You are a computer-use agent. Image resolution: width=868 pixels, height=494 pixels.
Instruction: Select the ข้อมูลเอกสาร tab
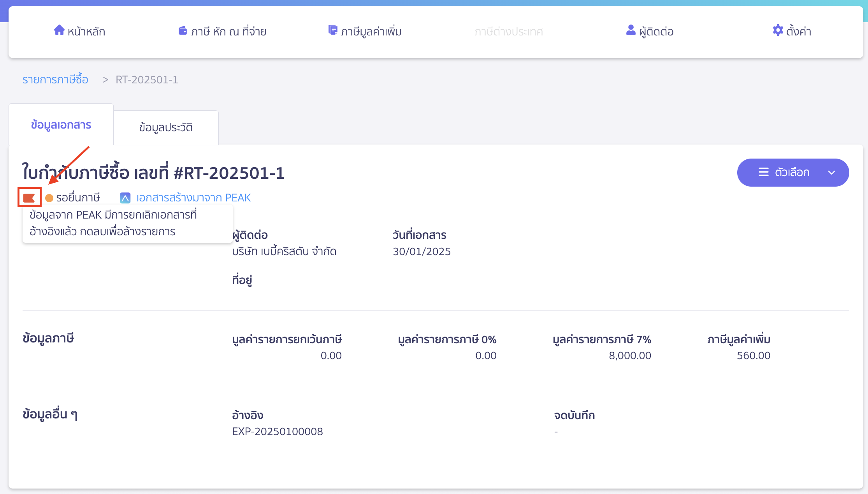click(x=61, y=125)
